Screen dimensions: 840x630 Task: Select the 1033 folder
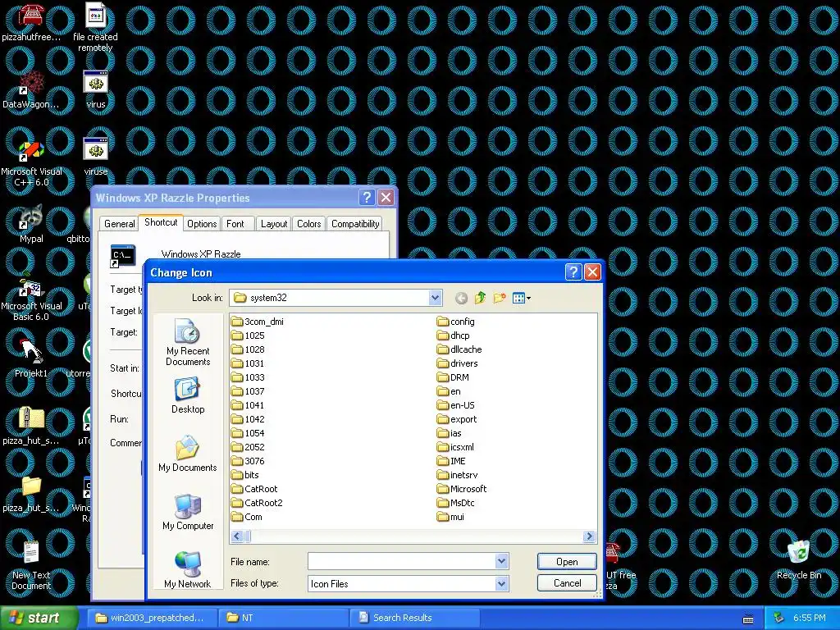click(248, 377)
